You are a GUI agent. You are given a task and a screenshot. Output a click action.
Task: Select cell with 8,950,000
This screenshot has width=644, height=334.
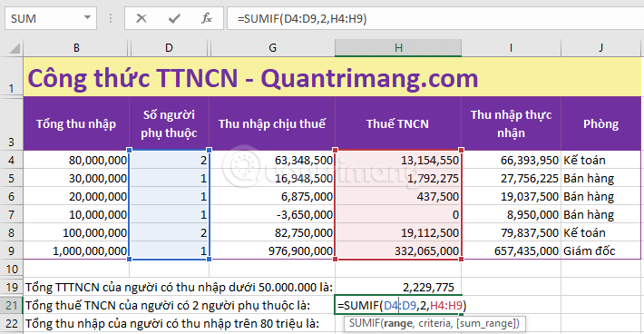(x=511, y=214)
